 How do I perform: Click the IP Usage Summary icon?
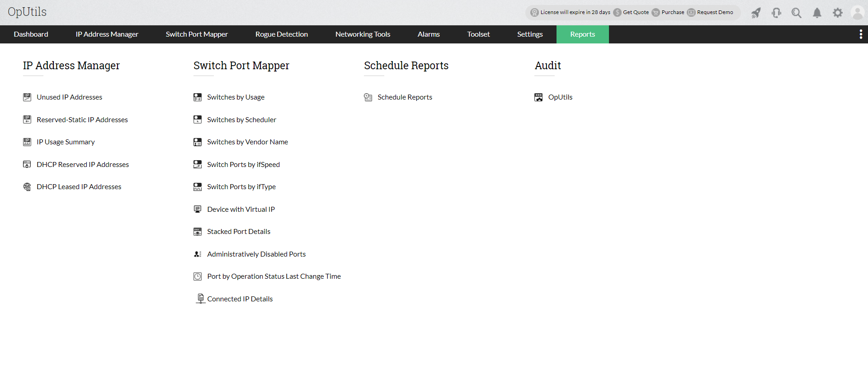coord(27,142)
